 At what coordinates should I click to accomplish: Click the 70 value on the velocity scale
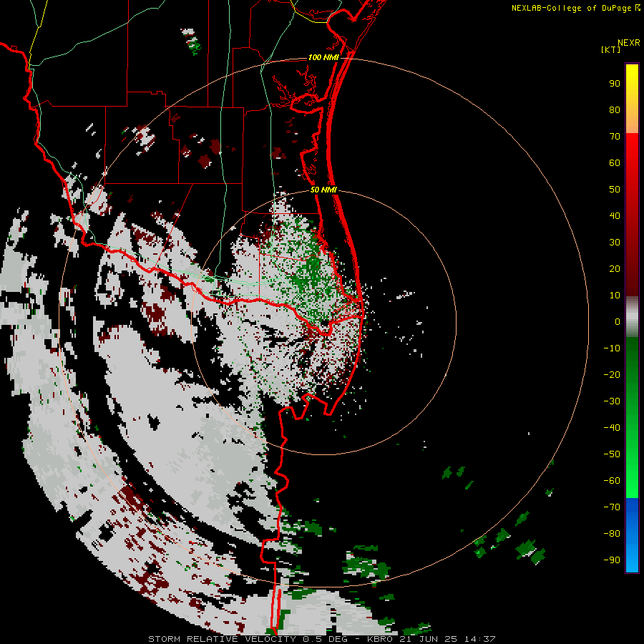click(x=615, y=137)
